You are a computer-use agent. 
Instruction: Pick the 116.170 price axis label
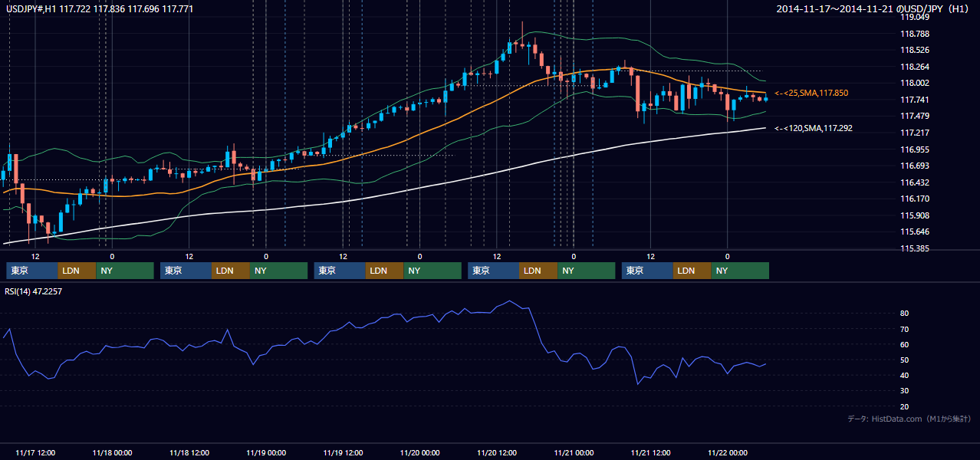[x=914, y=199]
